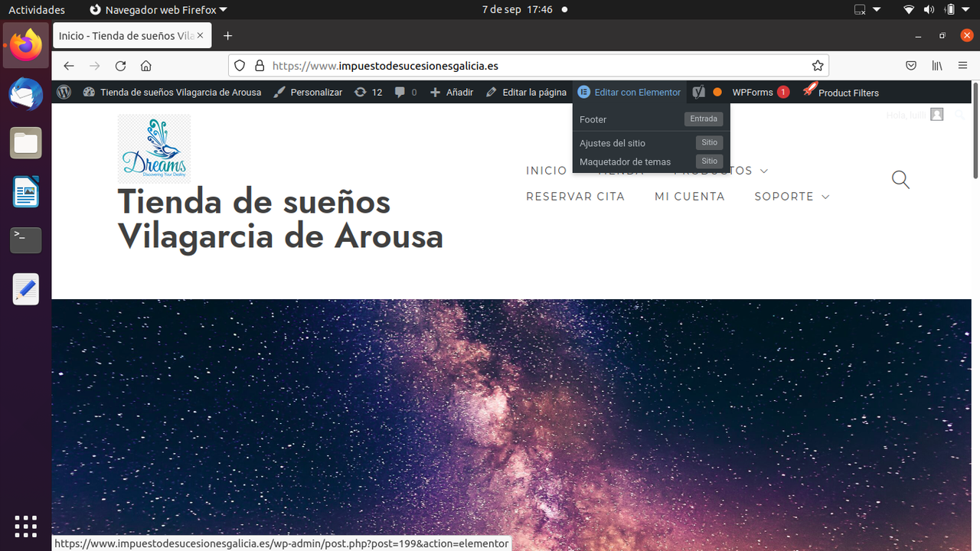This screenshot has width=980, height=551.
Task: Bookmark this page with the star icon
Action: point(818,66)
